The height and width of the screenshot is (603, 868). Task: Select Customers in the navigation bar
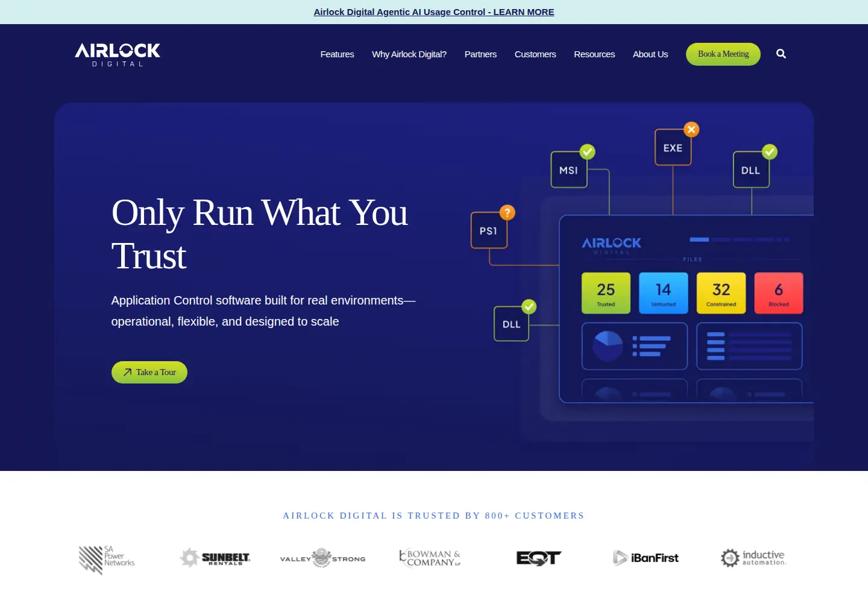click(535, 54)
